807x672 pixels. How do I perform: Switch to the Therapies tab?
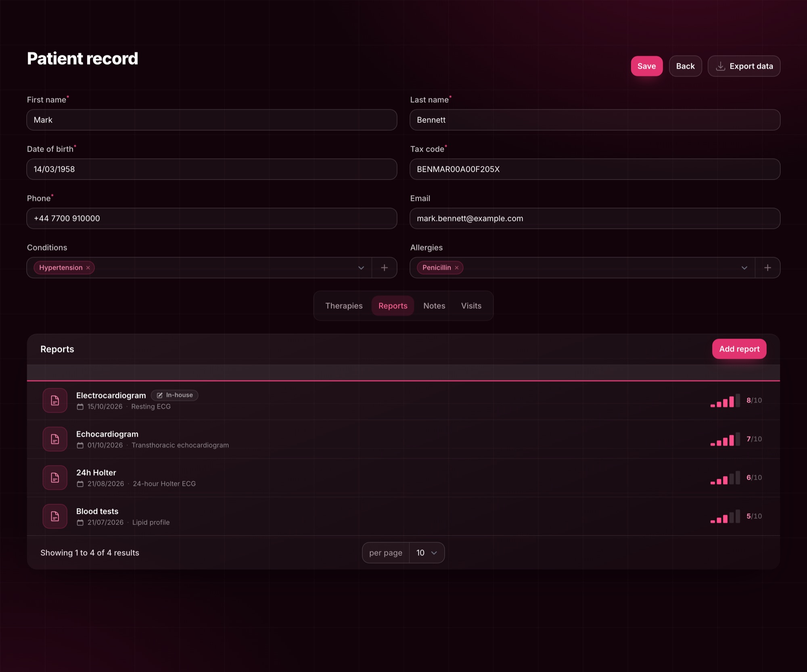coord(344,306)
